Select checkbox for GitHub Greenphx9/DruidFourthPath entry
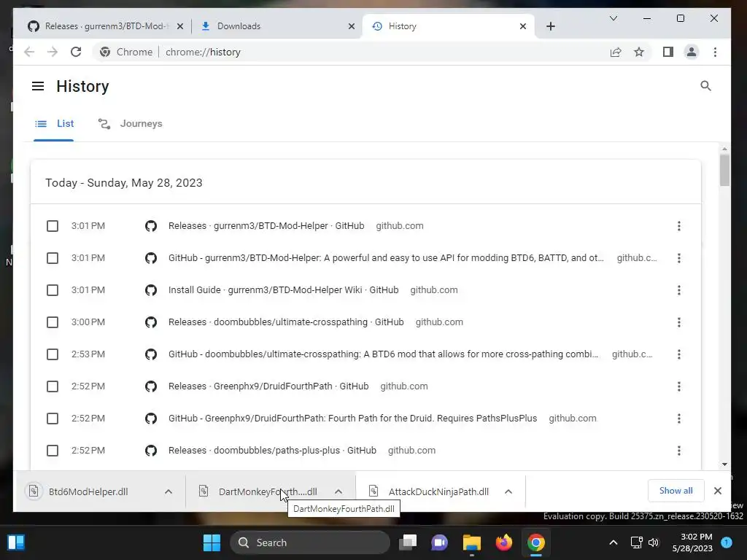This screenshot has height=560, width=747. [53, 419]
